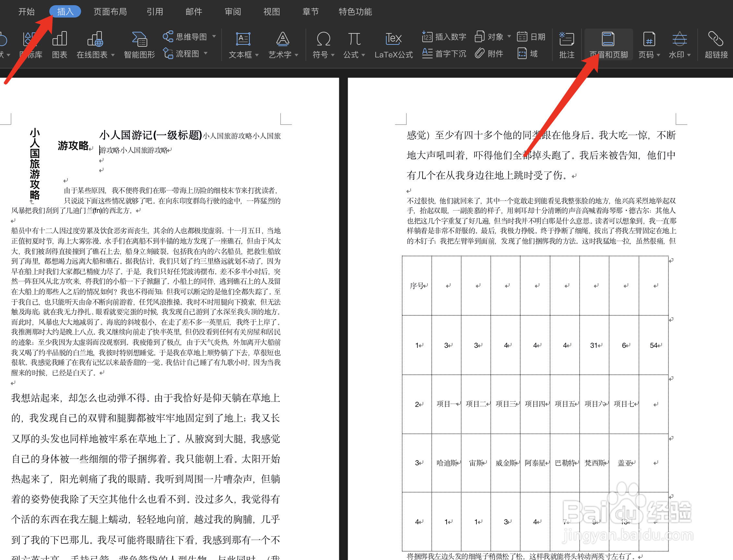Image resolution: width=733 pixels, height=560 pixels.
Task: Click the table header cell 序号
Action: (x=416, y=286)
